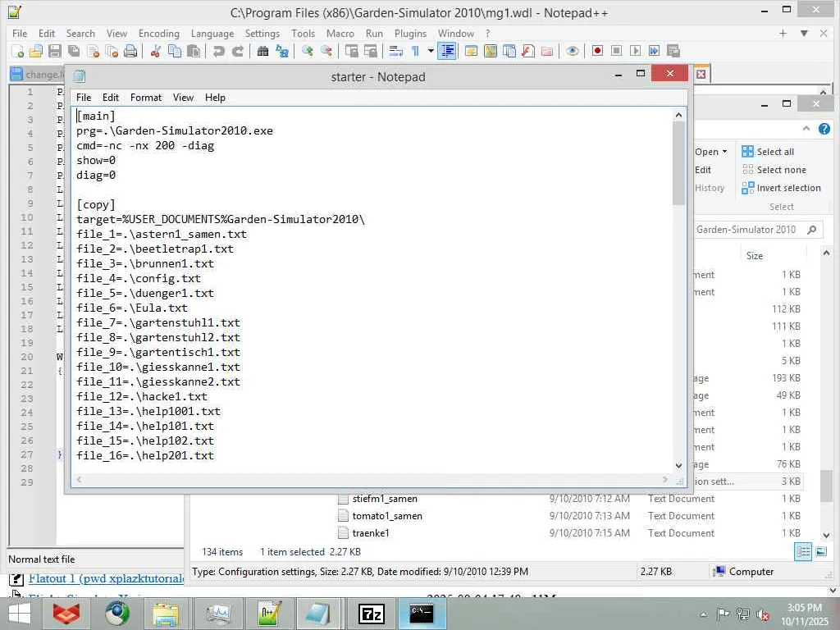Click Size column header in Explorer

755,256
